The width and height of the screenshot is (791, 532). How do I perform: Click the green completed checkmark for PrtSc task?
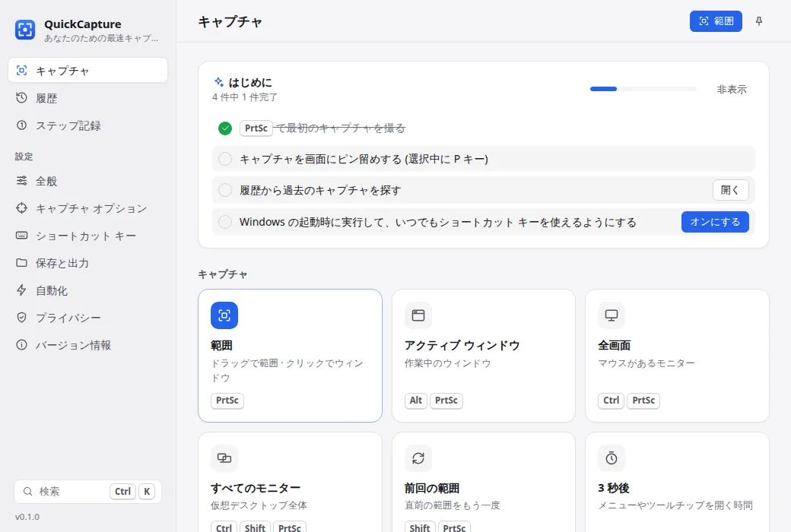click(225, 128)
